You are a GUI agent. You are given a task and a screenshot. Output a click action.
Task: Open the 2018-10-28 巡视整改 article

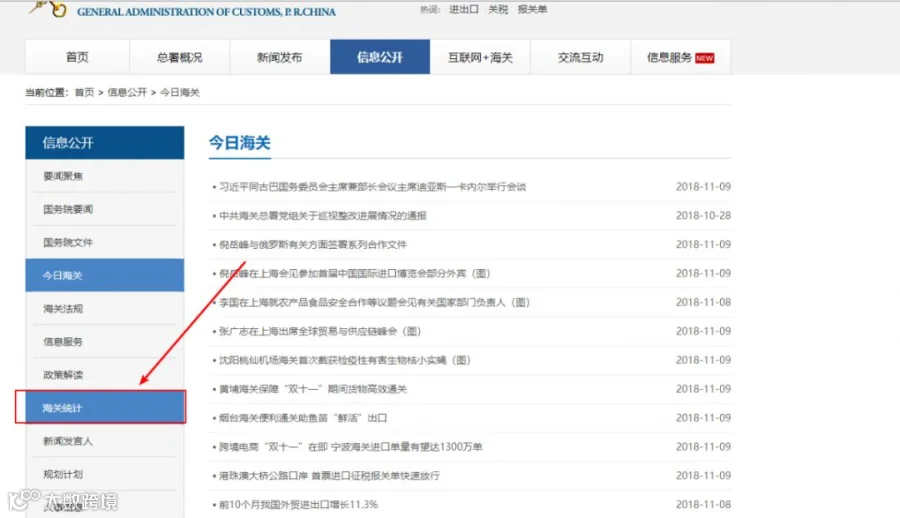pos(323,216)
